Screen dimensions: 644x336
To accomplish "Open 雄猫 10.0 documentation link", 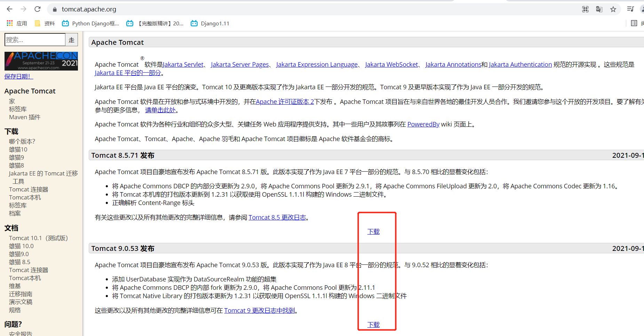I will [21, 246].
